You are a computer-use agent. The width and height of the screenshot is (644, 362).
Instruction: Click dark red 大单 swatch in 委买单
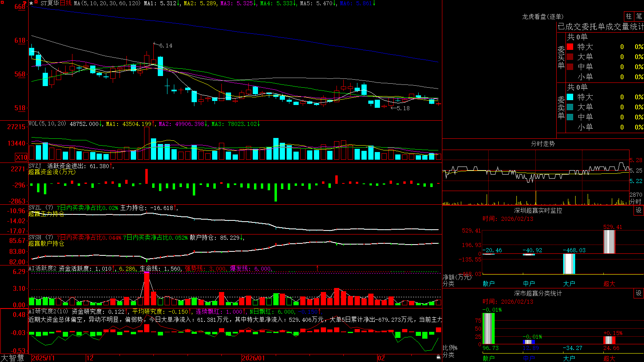pyautogui.click(x=570, y=57)
